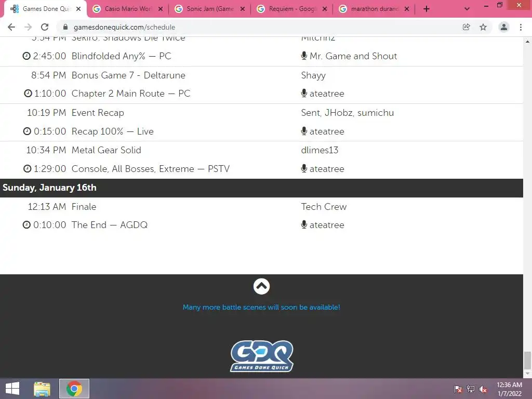
Task: Click the microphone icon beside Mr. Game and Shout
Action: pos(304,56)
